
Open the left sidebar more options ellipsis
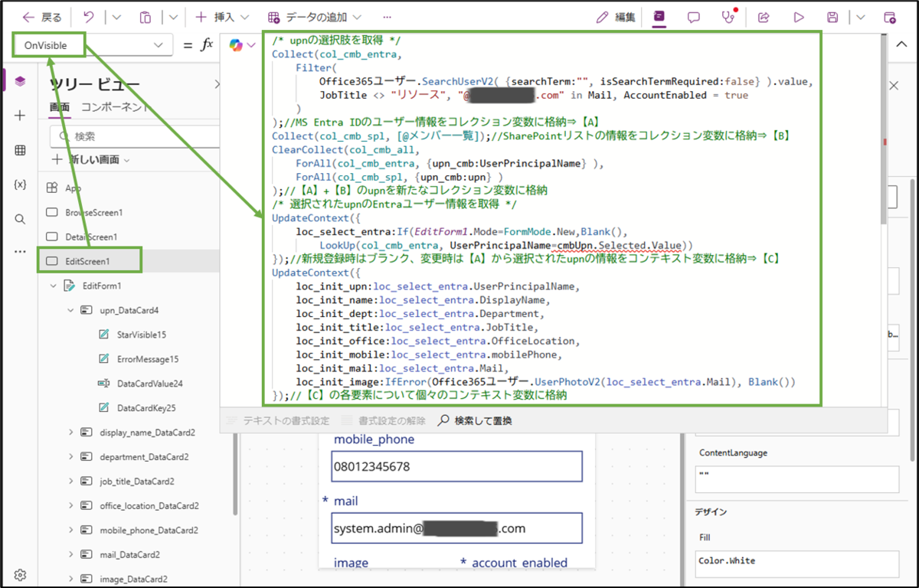(20, 252)
